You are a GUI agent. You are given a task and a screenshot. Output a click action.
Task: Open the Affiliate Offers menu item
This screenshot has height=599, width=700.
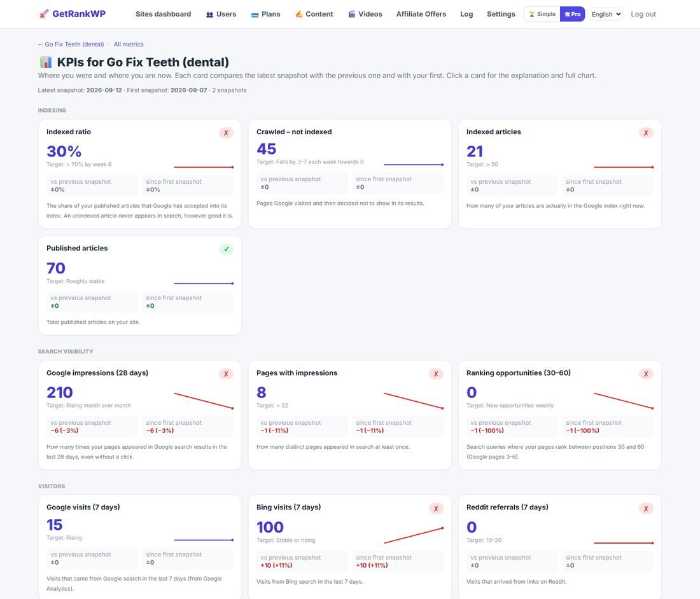click(421, 14)
